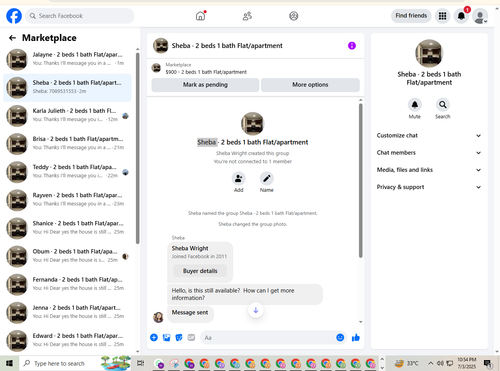Open Karla Julieth conversation

pyautogui.click(x=67, y=115)
